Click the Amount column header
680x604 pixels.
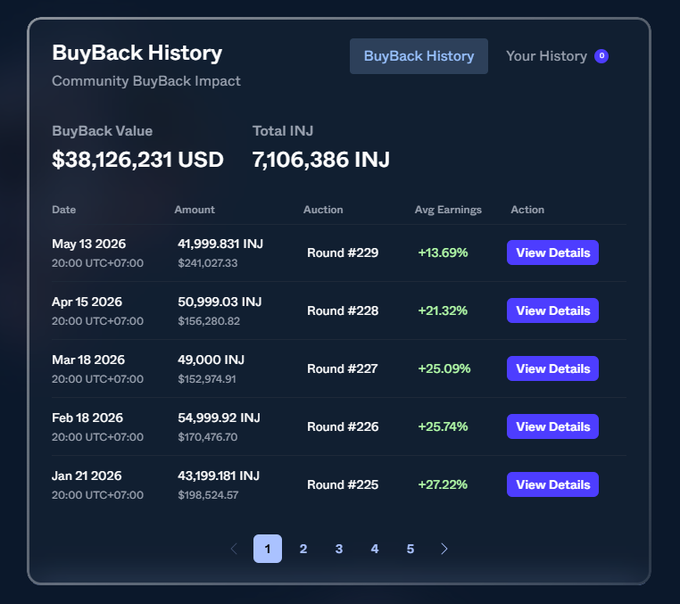click(x=194, y=209)
